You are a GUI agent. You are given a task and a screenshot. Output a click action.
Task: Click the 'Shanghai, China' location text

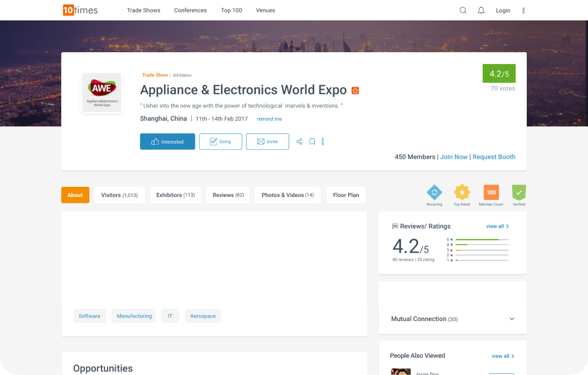pos(163,119)
